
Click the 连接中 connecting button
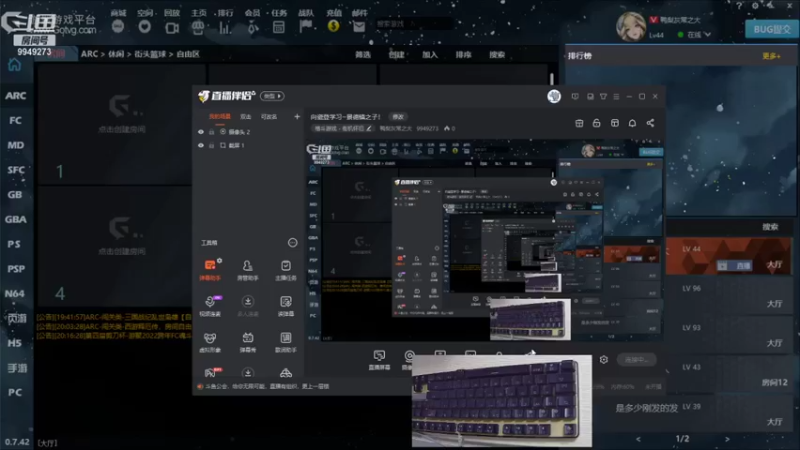point(636,360)
